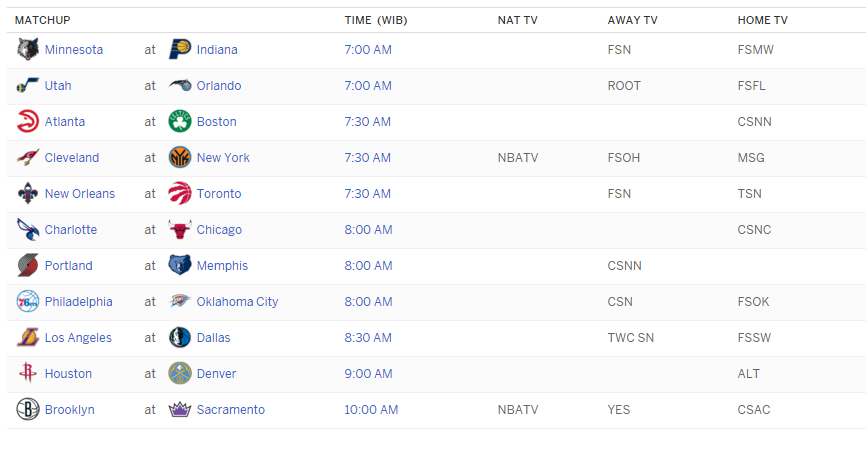866x451 pixels.
Task: Click the Indiana Pacers logo icon
Action: 180,50
